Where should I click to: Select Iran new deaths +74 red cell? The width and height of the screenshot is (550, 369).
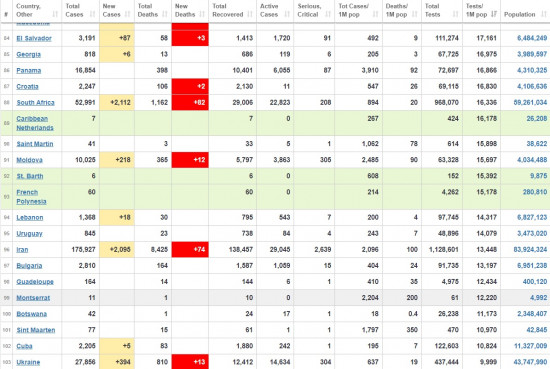(190, 250)
